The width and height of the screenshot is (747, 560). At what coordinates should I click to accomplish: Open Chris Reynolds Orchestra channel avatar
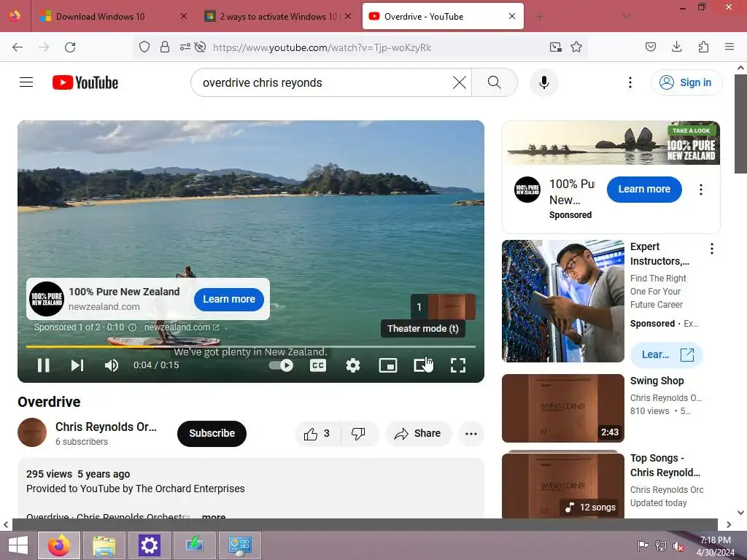pos(32,432)
